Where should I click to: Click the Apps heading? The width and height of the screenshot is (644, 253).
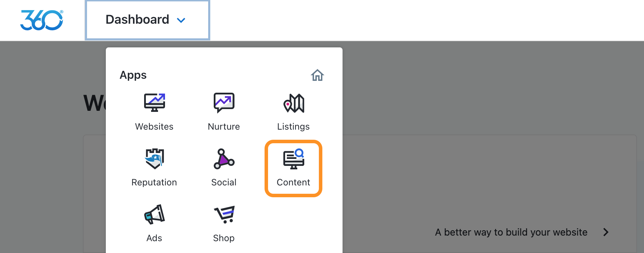click(133, 75)
